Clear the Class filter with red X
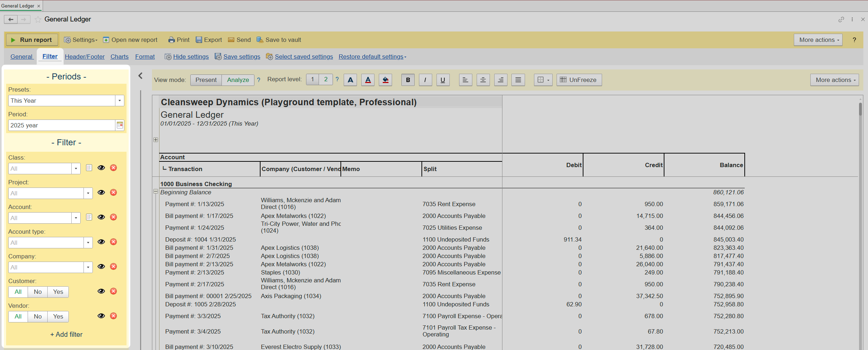This screenshot has width=868, height=350. pyautogui.click(x=113, y=168)
